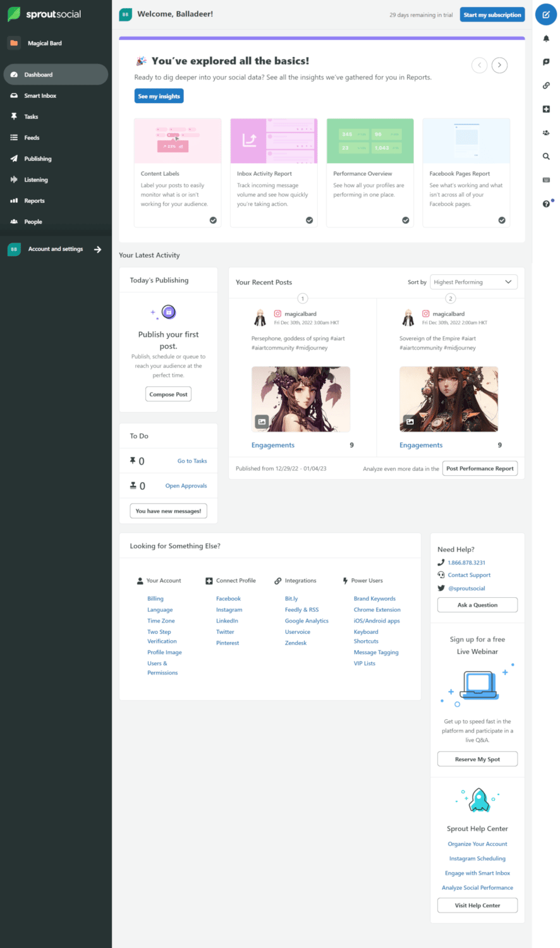This screenshot has width=560, height=948.
Task: Click Ask a Question button
Action: (477, 605)
